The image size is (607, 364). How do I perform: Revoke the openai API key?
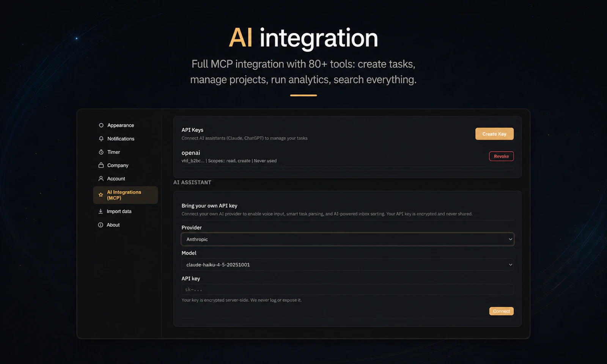point(501,156)
